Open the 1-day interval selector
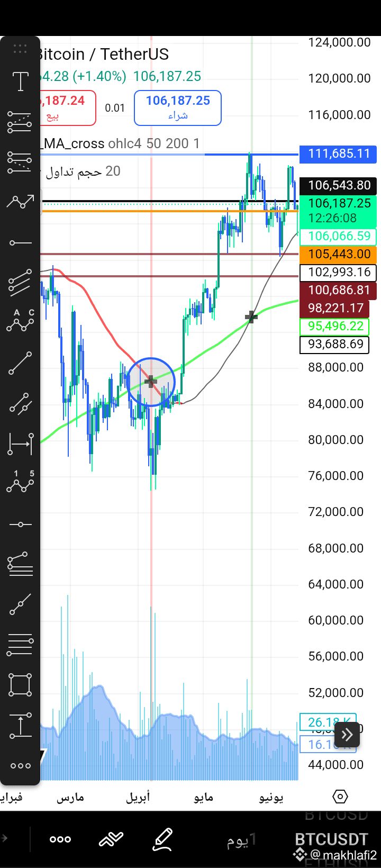Screen dimensions: 381x868 tap(241, 840)
